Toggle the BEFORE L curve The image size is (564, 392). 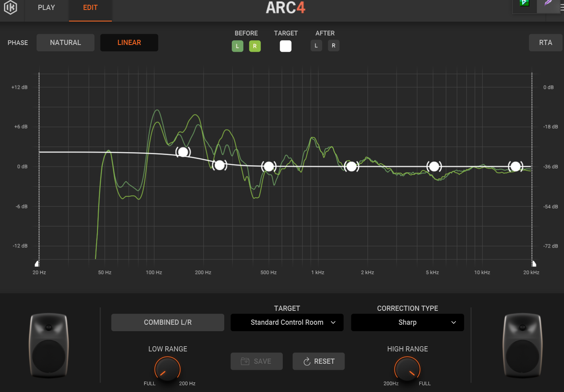pos(237,46)
